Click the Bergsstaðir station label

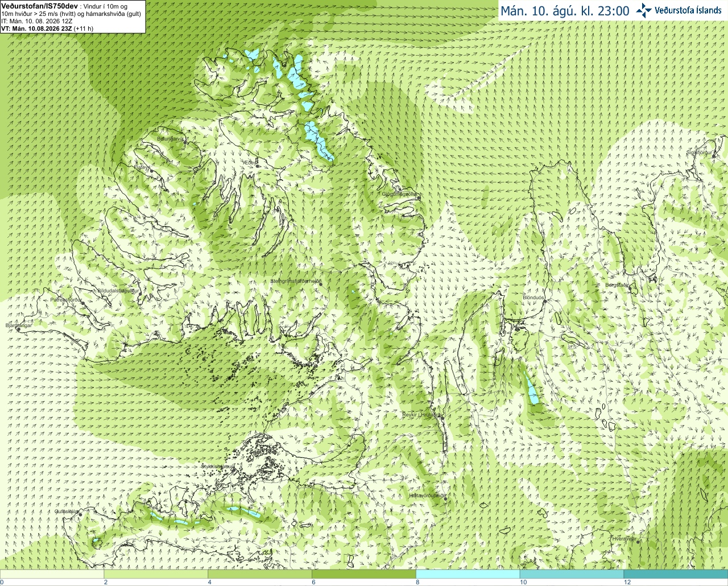click(617, 285)
